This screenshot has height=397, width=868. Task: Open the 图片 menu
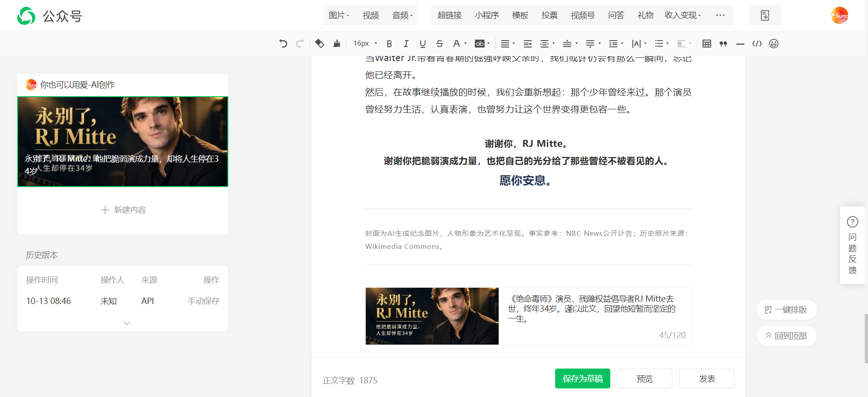pos(339,15)
